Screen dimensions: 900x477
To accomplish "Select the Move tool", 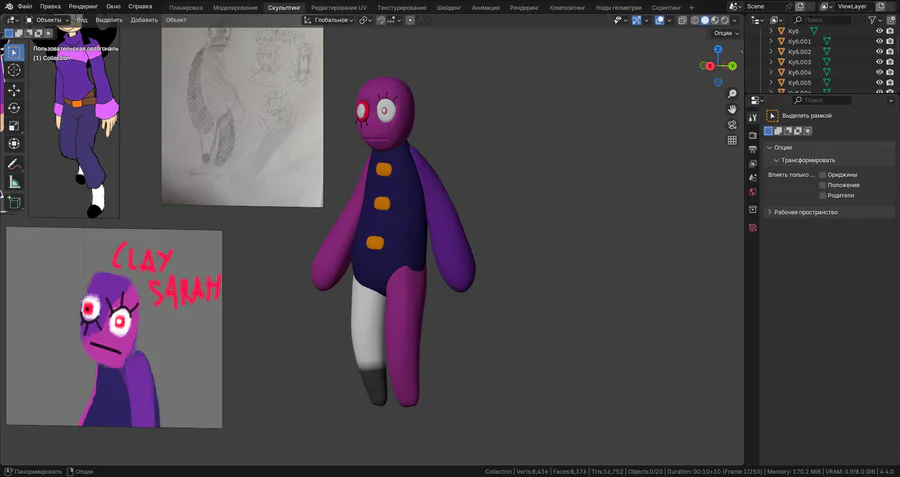I will pyautogui.click(x=14, y=91).
